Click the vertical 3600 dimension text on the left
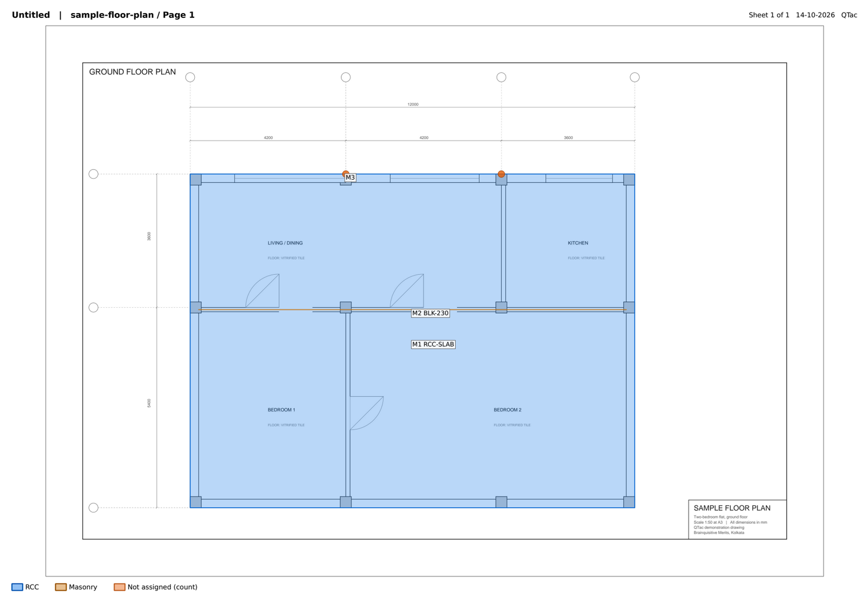This screenshot has height=602, width=868. (x=149, y=237)
